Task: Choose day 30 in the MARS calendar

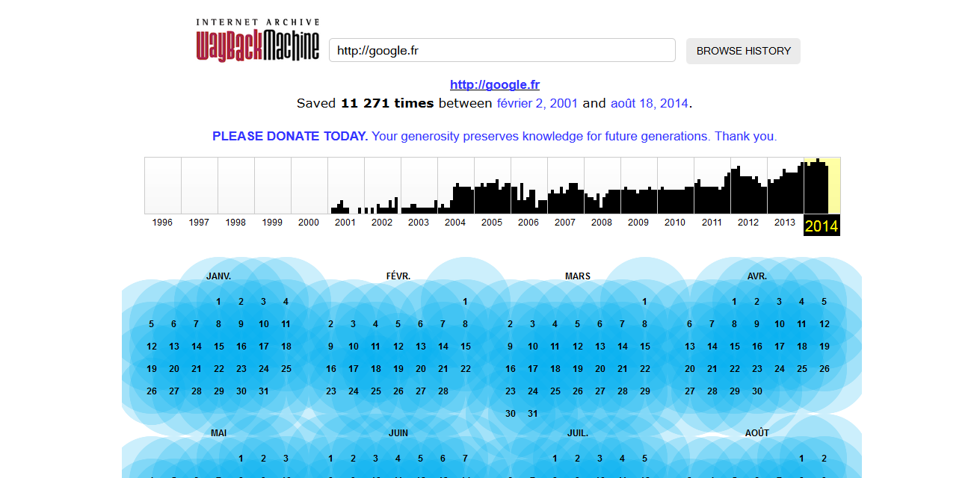Action: [511, 414]
